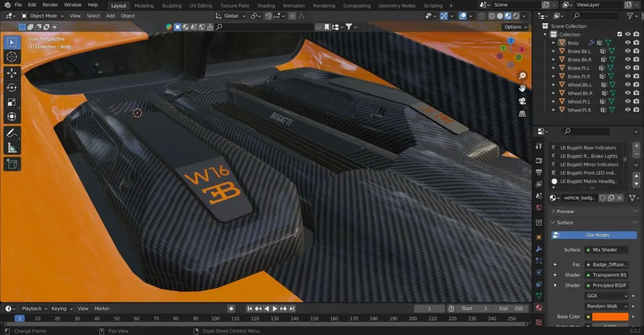Click Badge_Diffuse Fac input button
Viewport: 644px width, 335px height.
607,265
